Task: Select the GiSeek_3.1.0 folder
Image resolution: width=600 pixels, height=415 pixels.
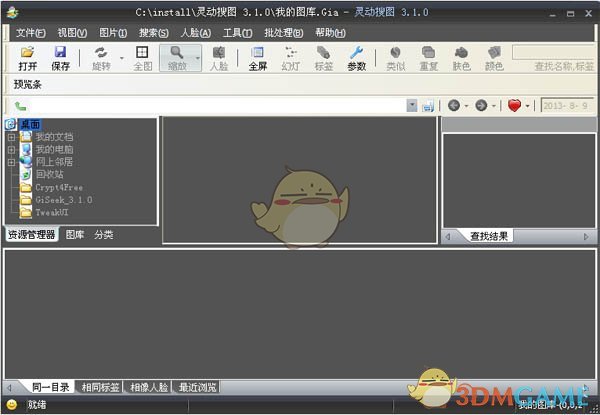Action: pyautogui.click(x=64, y=200)
